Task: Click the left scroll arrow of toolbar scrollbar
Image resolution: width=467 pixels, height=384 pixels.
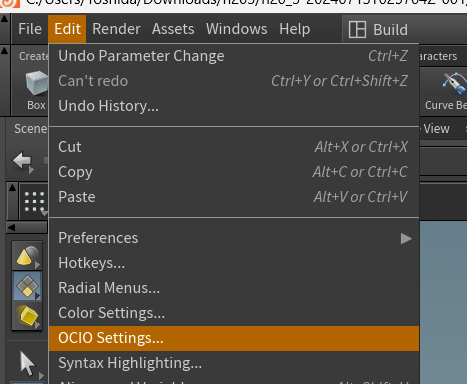Action: 11,227
